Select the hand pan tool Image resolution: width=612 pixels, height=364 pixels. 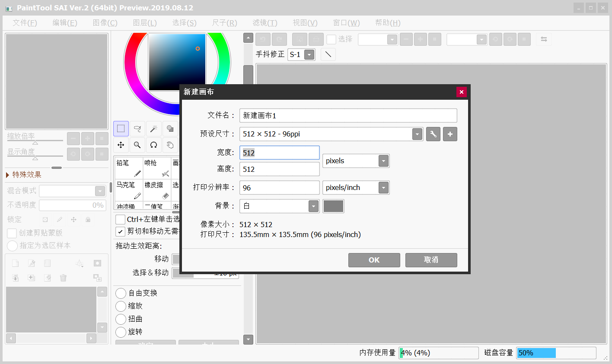170,145
